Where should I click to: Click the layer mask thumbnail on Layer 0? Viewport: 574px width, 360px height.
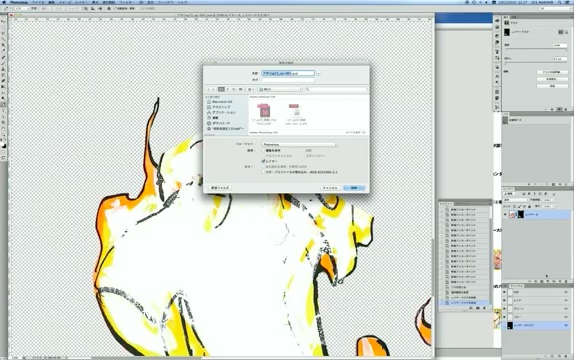pos(521,214)
